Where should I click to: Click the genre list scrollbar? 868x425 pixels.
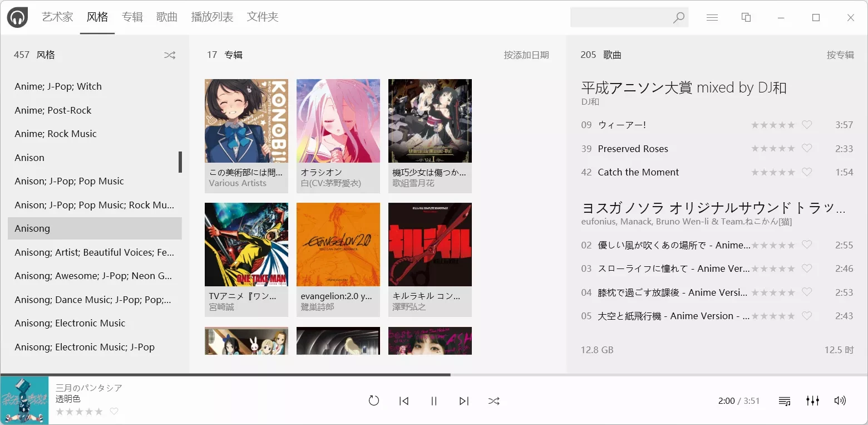click(180, 162)
